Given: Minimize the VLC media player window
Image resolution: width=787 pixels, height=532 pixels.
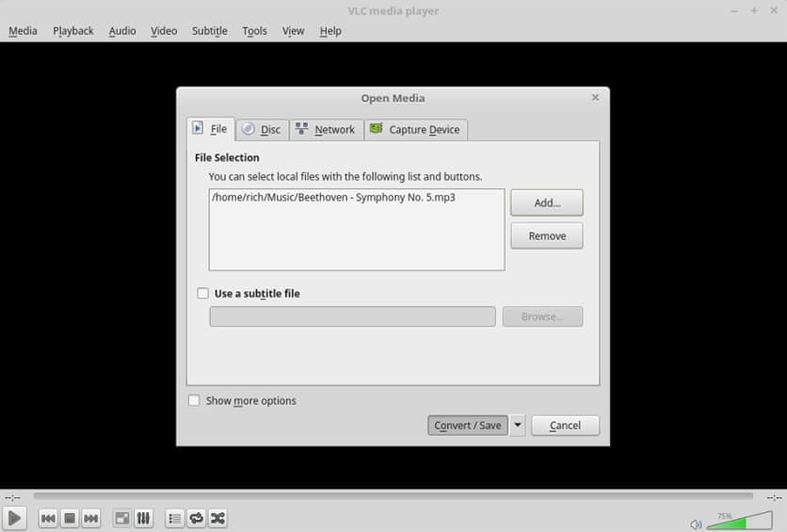Looking at the screenshot, I should pyautogui.click(x=734, y=10).
